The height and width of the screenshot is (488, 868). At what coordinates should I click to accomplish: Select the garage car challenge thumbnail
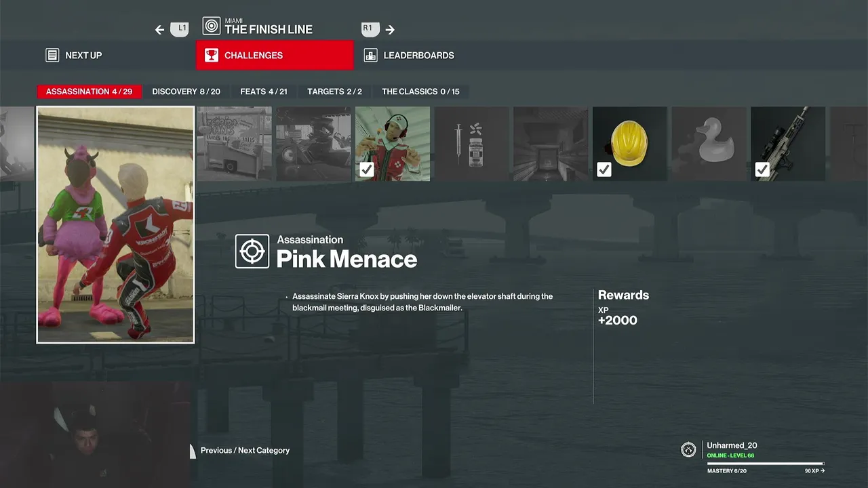[x=313, y=144]
